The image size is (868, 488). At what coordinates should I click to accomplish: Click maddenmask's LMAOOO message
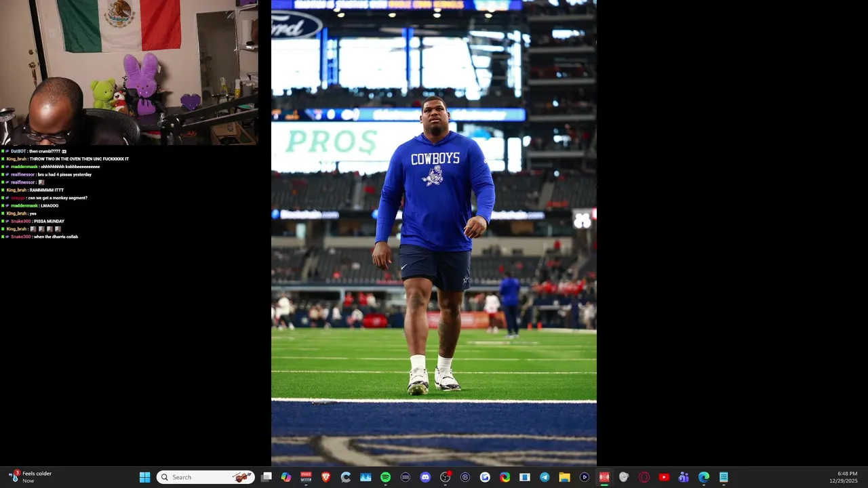pyautogui.click(x=31, y=205)
